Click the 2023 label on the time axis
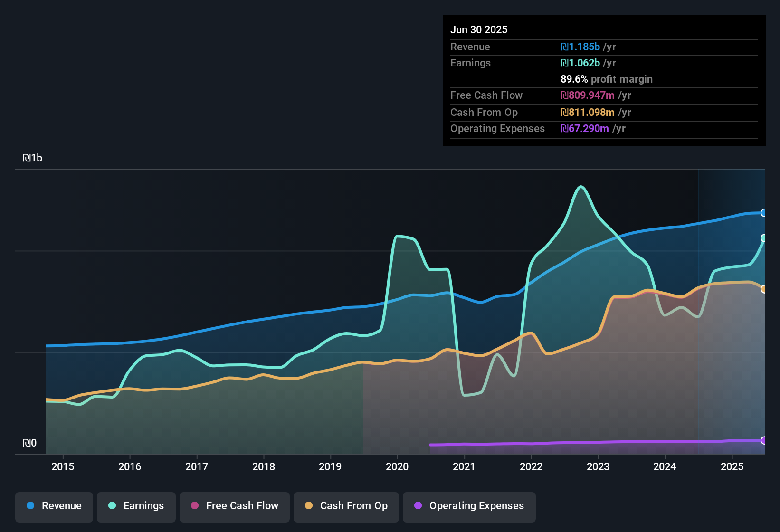Viewport: 780px width, 532px height. pyautogui.click(x=598, y=467)
